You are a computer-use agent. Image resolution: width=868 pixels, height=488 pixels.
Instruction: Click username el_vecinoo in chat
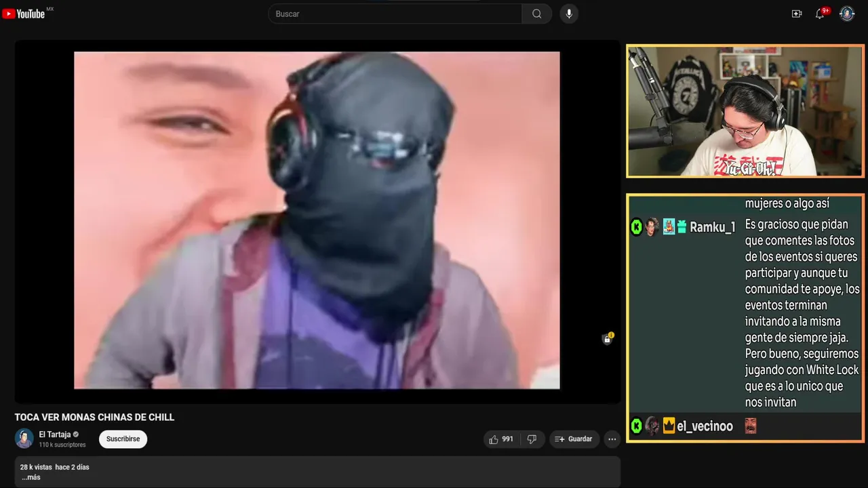click(705, 426)
